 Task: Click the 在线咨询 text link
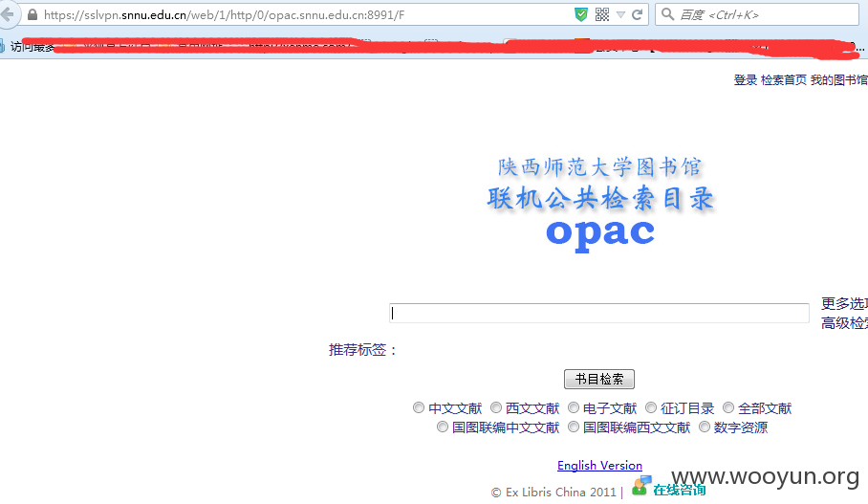680,490
